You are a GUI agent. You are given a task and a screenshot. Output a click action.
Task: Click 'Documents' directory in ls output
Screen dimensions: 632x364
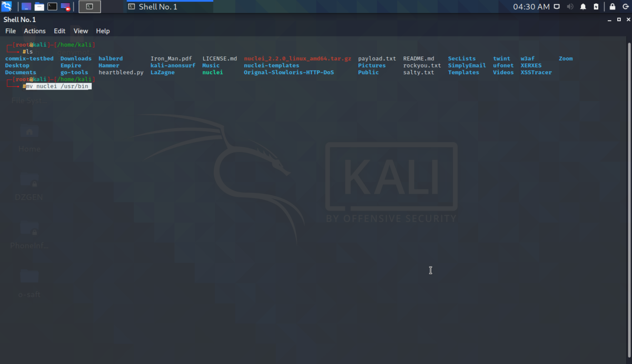[x=21, y=72]
